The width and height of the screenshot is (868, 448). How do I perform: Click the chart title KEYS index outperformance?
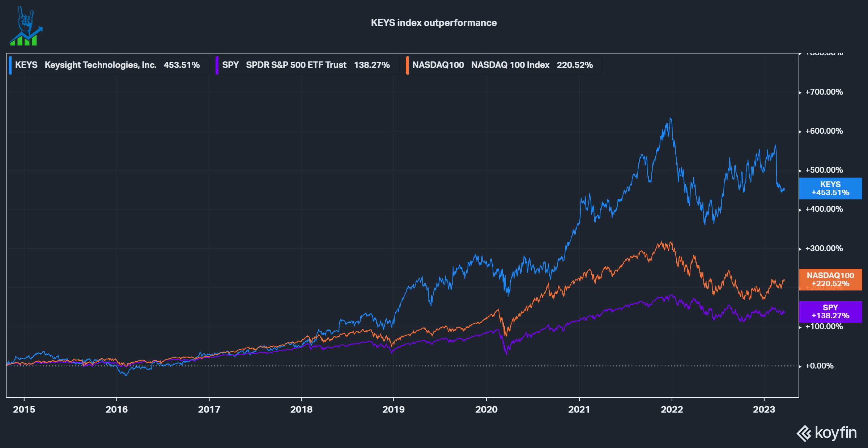point(434,23)
